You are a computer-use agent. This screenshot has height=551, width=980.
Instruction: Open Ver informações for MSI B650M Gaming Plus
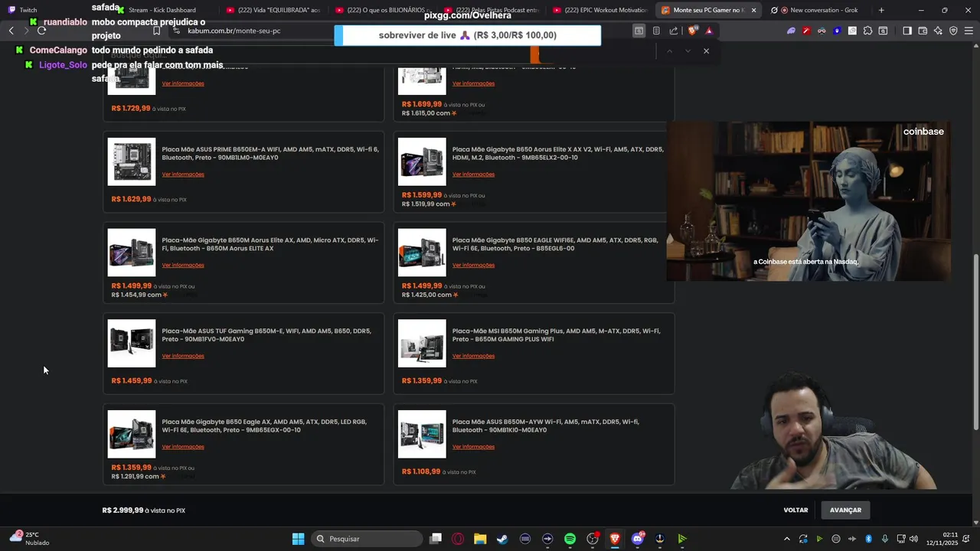[x=473, y=356]
